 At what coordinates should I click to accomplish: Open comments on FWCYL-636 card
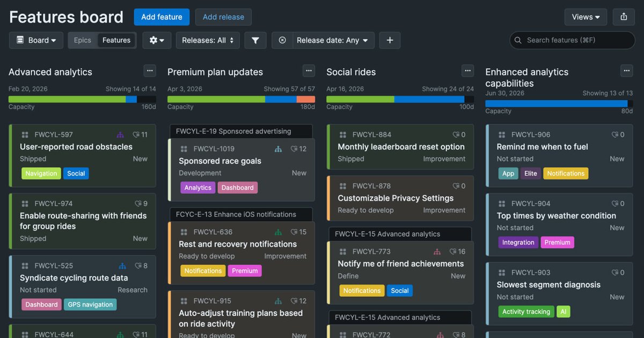coord(294,232)
